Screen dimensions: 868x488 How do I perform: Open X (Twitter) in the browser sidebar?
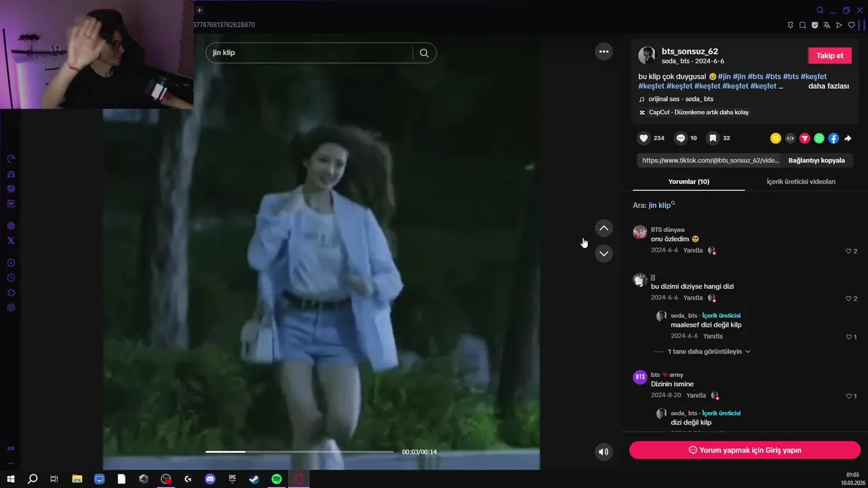point(11,241)
